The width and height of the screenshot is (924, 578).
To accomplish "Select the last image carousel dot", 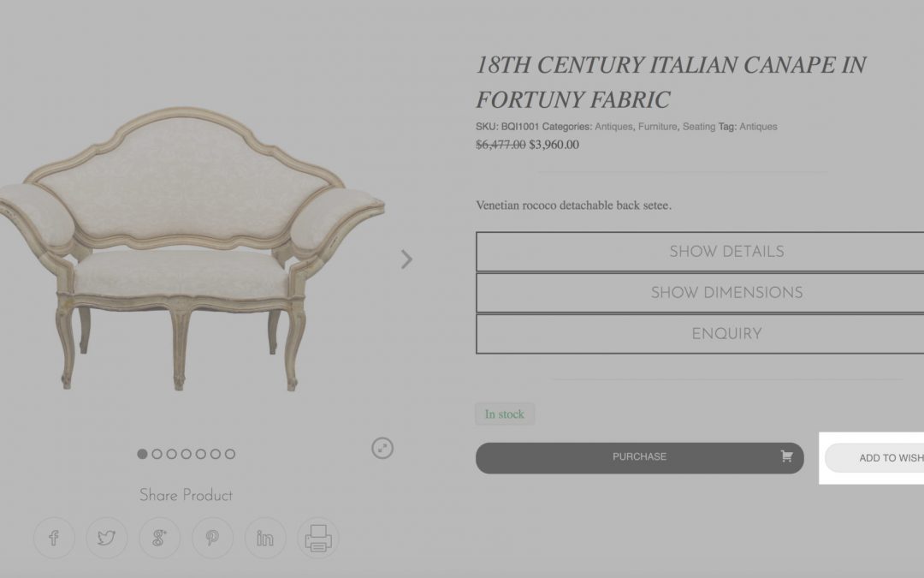I will 230,454.
